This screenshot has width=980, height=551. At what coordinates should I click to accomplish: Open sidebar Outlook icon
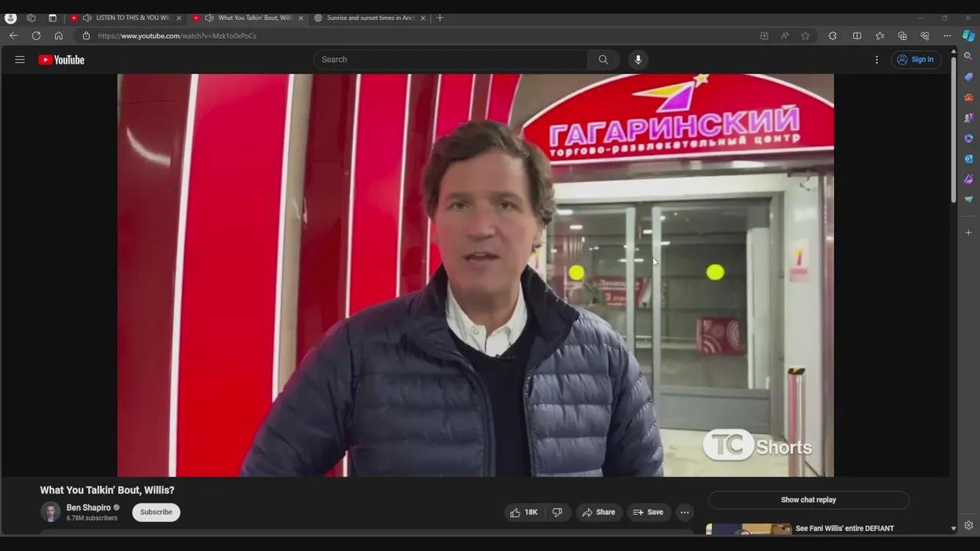(969, 159)
